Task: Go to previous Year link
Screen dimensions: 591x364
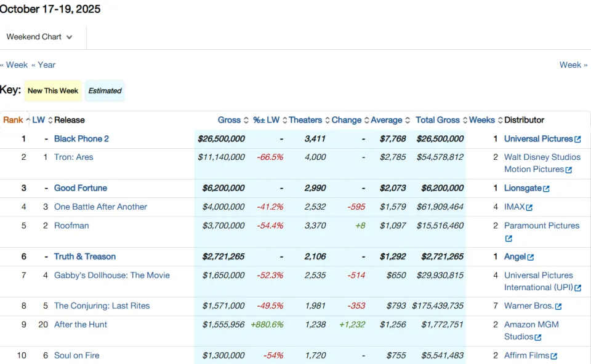Action: point(43,65)
